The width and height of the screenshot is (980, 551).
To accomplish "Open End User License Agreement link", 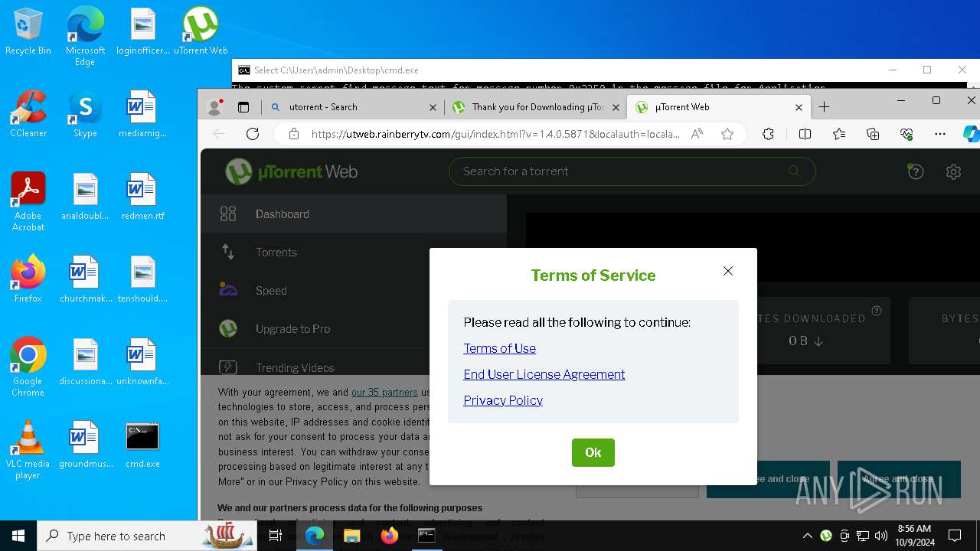I will pos(544,374).
